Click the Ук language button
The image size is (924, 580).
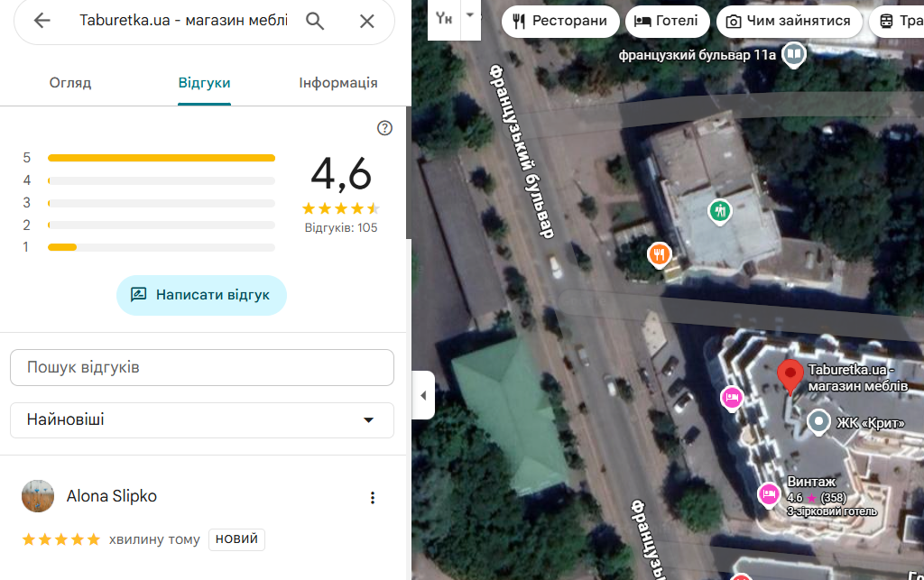tap(444, 19)
